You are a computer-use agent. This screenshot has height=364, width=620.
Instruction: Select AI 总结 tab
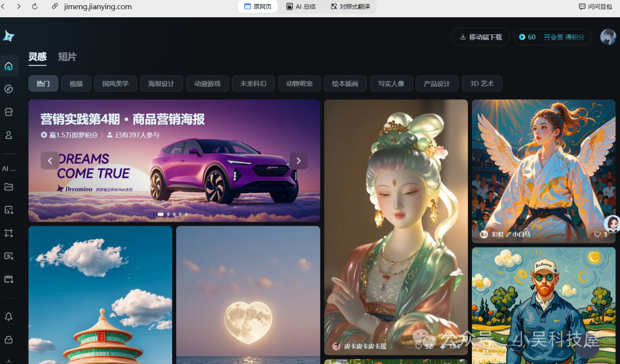301,6
